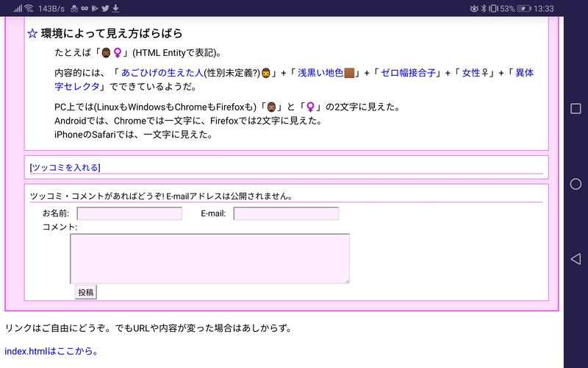Click the brown skin tone square emoji
Viewport: 588px width, 368px height.
pyautogui.click(x=349, y=73)
